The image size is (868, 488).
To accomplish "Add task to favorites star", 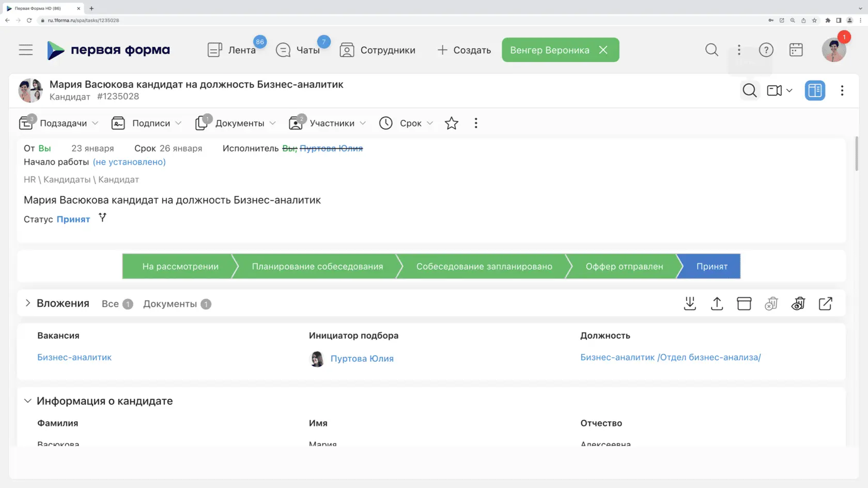I will click(451, 123).
